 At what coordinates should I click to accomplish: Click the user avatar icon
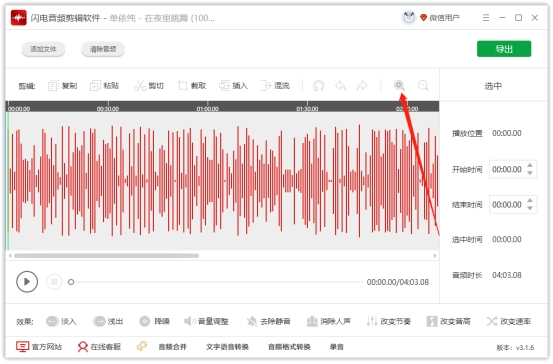click(409, 17)
